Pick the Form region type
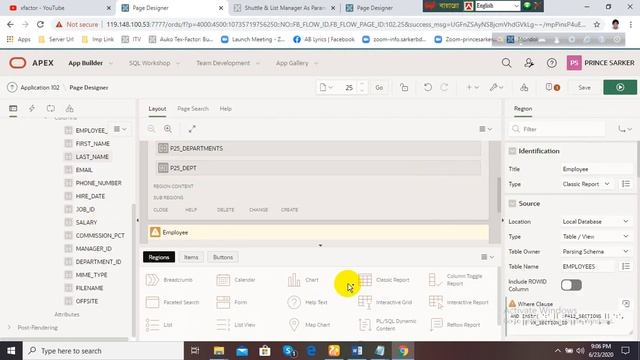Screen dimensions: 640x360 pyautogui.click(x=231, y=302)
